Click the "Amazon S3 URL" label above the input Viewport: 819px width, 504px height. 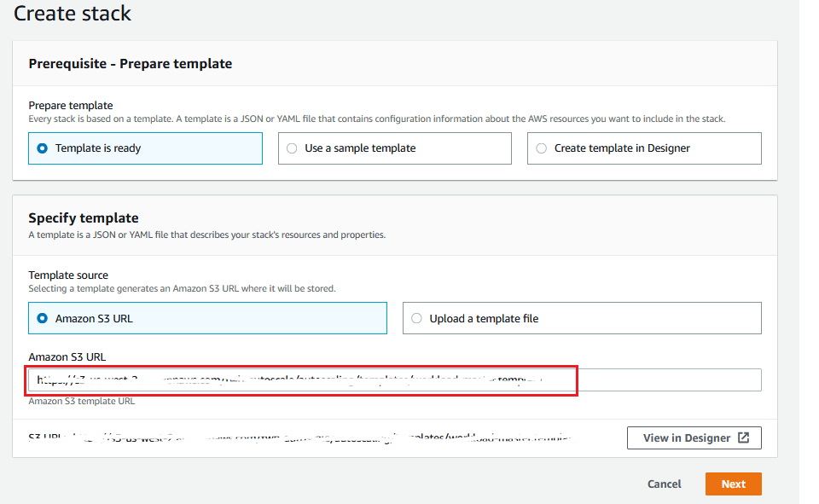tap(67, 356)
